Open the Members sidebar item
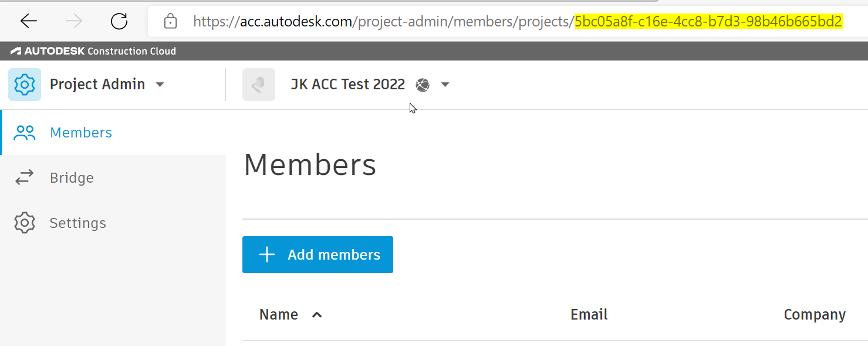 pyautogui.click(x=81, y=133)
